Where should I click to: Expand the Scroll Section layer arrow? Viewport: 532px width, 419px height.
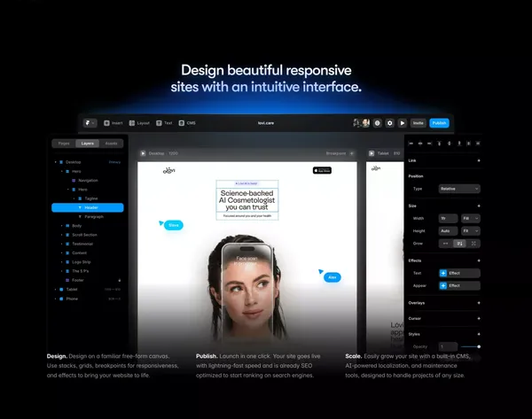[62, 235]
